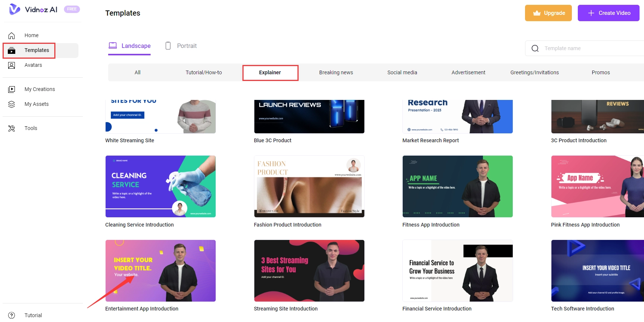Click the Create Video button

pos(608,13)
